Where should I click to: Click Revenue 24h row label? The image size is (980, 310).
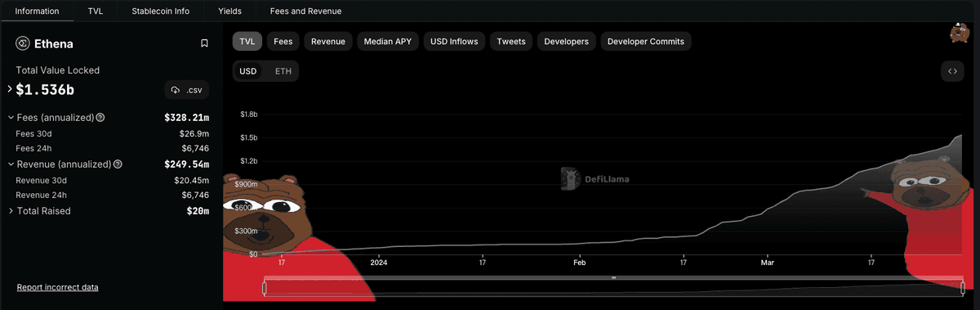pos(41,195)
